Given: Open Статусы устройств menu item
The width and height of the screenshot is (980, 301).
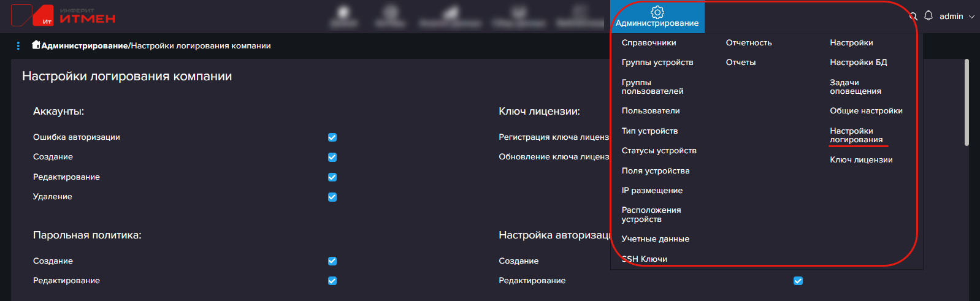Looking at the screenshot, I should click(659, 151).
